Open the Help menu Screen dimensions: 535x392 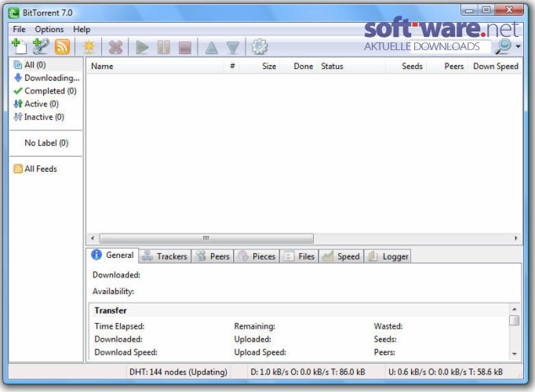tap(82, 29)
